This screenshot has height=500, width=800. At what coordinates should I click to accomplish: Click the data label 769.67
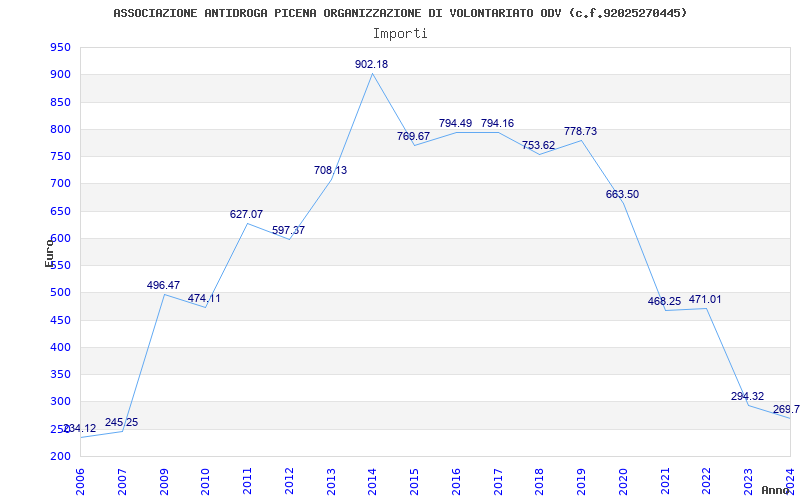click(x=413, y=136)
